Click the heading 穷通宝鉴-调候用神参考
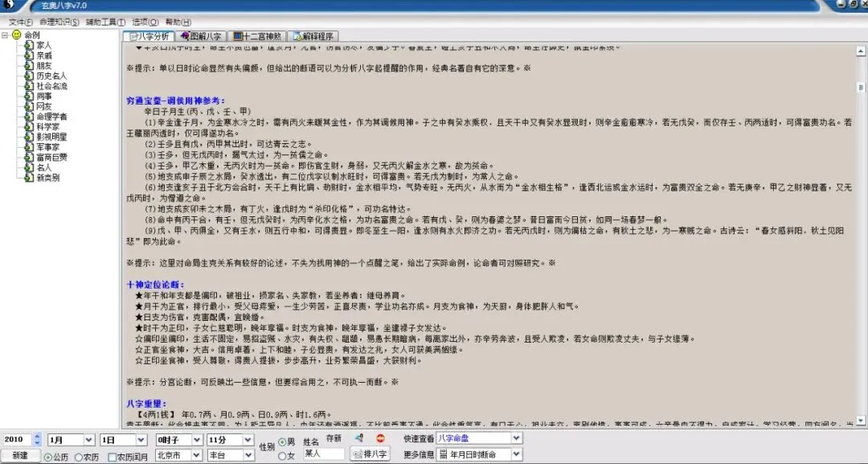 [176, 101]
